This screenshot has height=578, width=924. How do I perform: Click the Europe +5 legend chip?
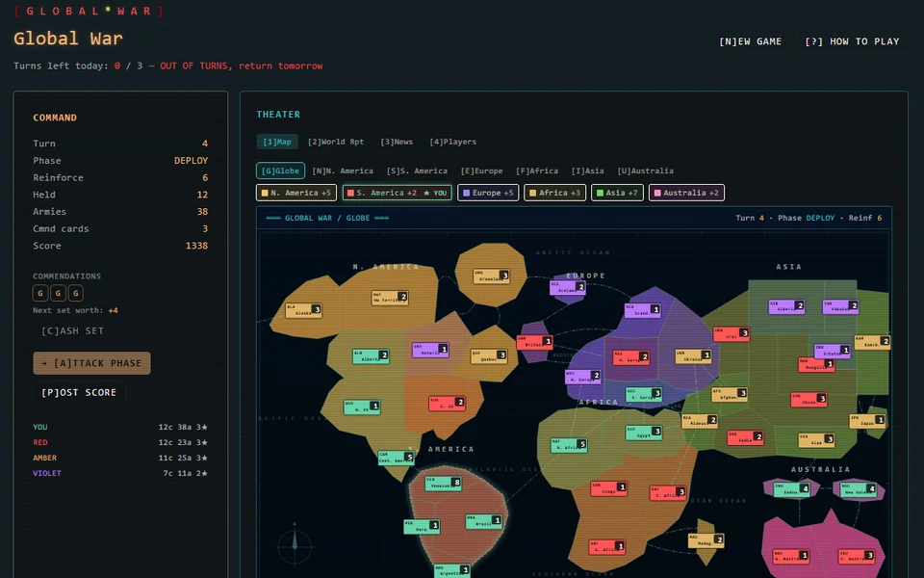click(x=488, y=193)
